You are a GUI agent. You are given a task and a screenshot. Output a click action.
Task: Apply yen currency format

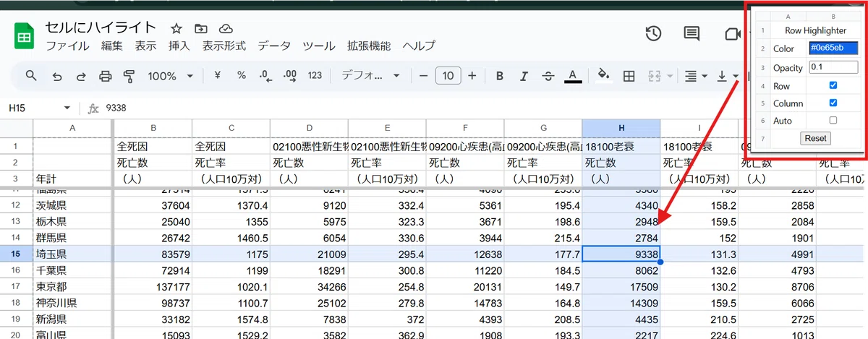pos(217,76)
